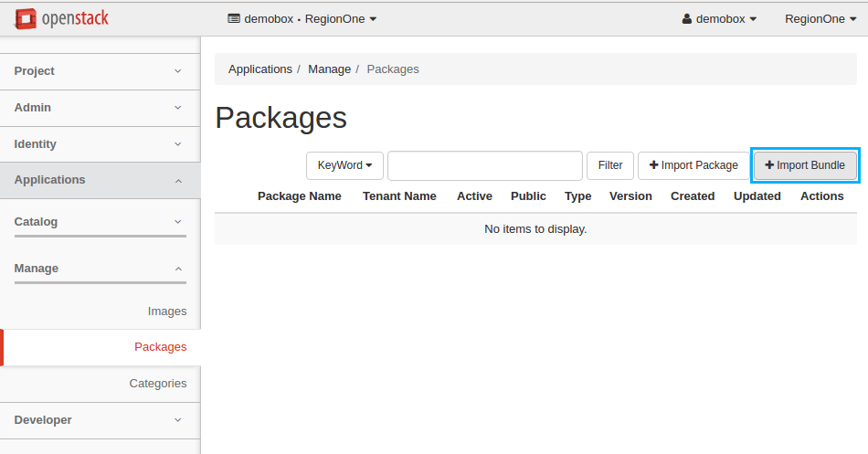The image size is (868, 454).
Task: Open the RegionOne region dropdown
Action: click(x=820, y=18)
